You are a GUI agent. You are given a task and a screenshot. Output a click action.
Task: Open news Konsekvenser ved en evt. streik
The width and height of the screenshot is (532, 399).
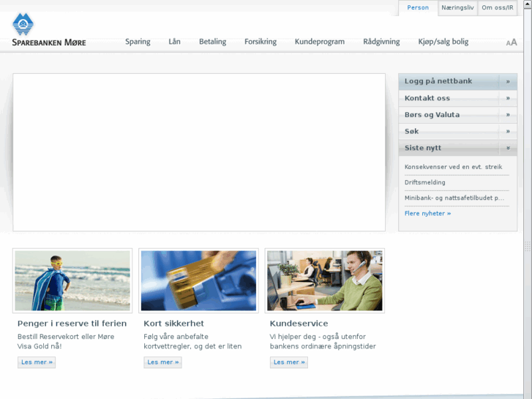pyautogui.click(x=453, y=167)
